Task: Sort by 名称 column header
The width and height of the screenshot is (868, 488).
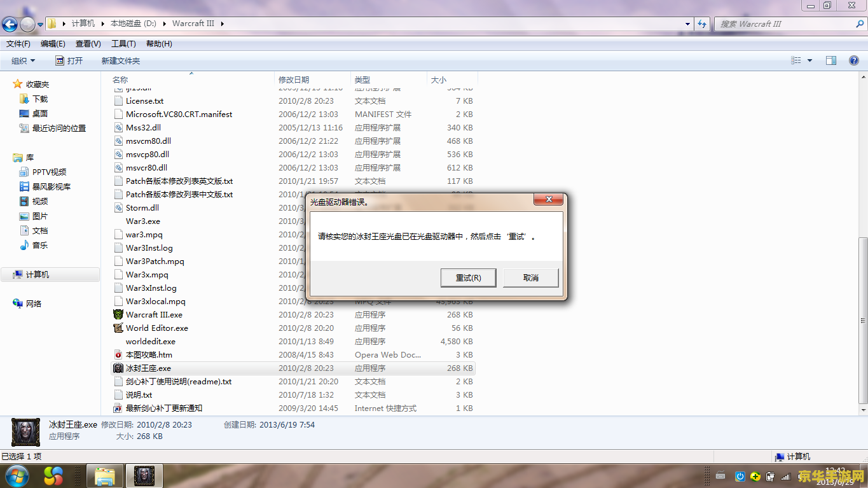Action: (120, 80)
